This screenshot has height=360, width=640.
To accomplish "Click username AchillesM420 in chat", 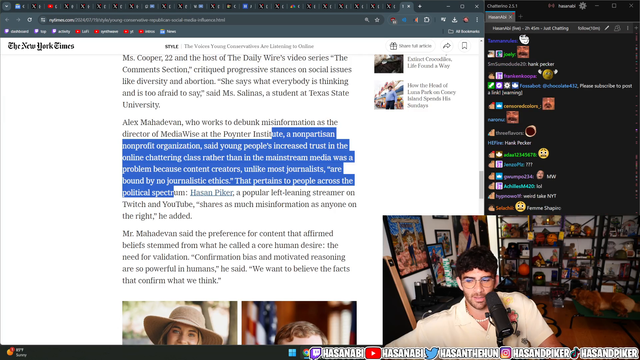I will click(x=519, y=186).
